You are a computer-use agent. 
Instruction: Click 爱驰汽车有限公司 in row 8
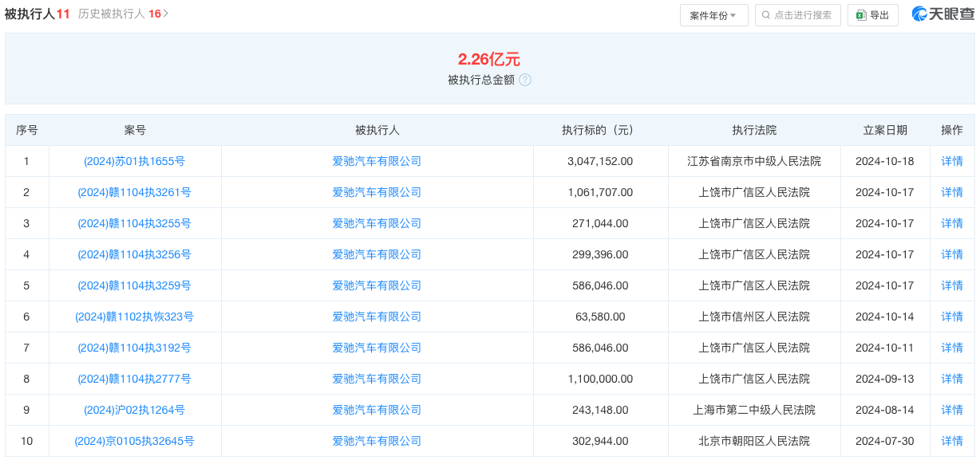click(x=377, y=379)
